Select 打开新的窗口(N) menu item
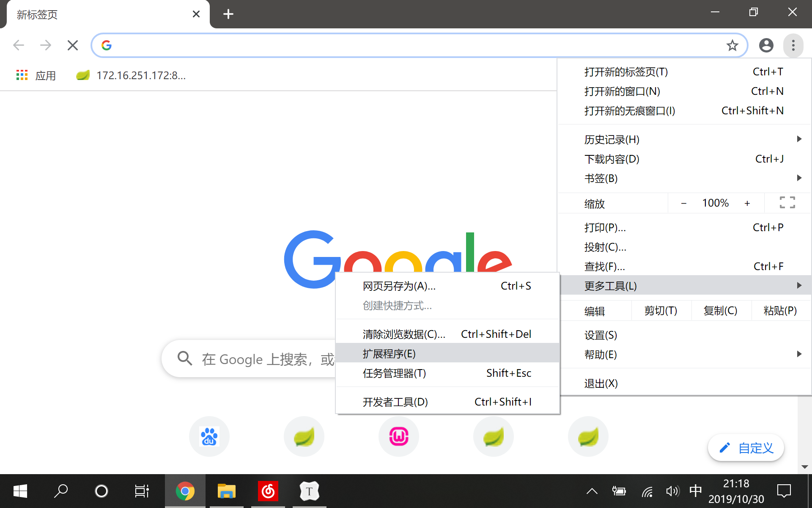Viewport: 812px width, 508px height. tap(684, 91)
